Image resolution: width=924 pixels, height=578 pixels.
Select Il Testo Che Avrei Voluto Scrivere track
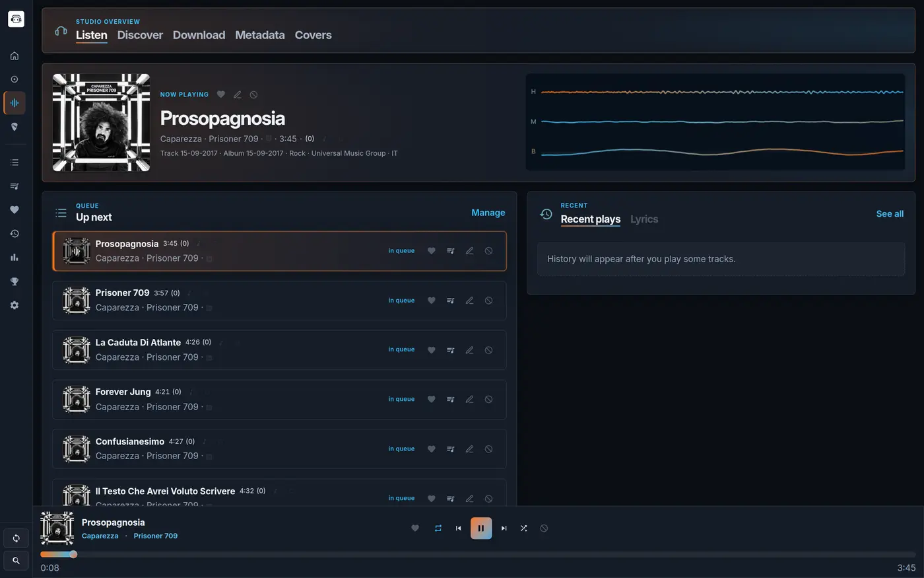point(165,491)
